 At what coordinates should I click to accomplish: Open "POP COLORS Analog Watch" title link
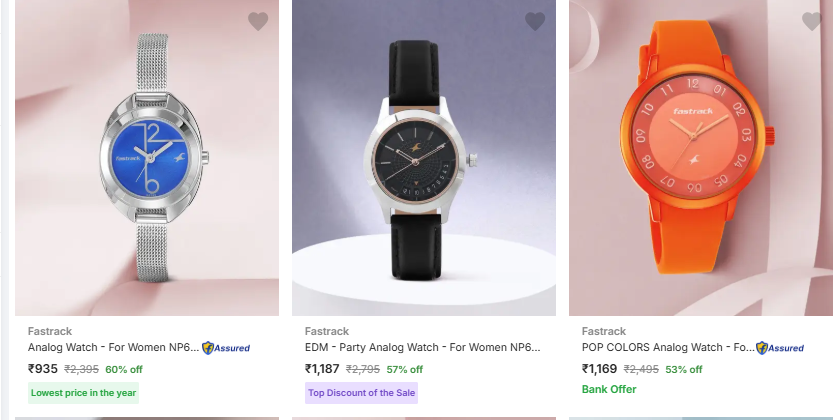668,348
